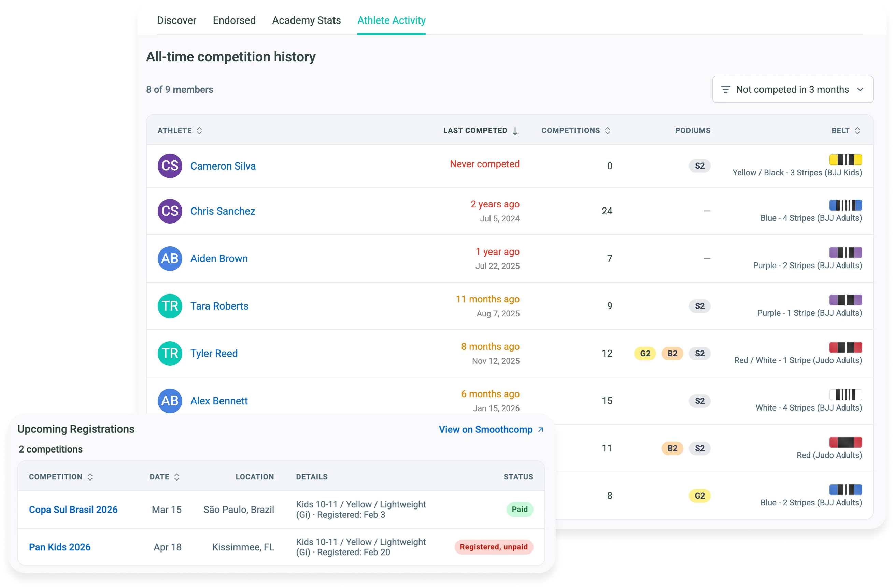Click Tyler Reed's G2 gold podium badge
Viewport: 895px width, 588px height.
[x=644, y=353]
